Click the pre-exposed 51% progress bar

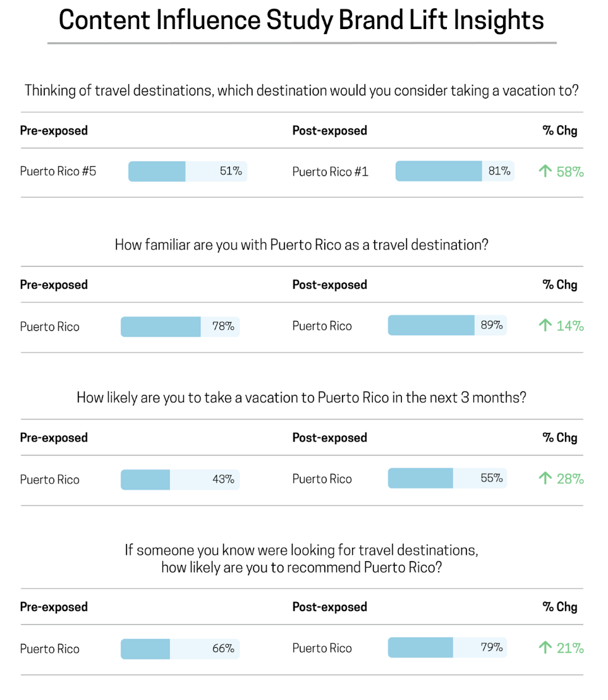[187, 171]
